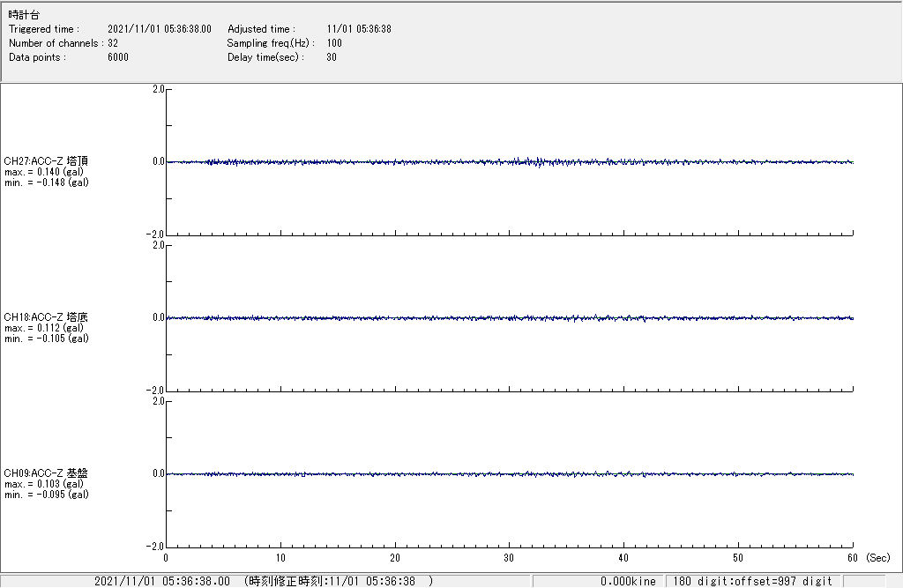The height and width of the screenshot is (588, 903).
Task: Select the digit offset status bar field
Action: [x=753, y=581]
